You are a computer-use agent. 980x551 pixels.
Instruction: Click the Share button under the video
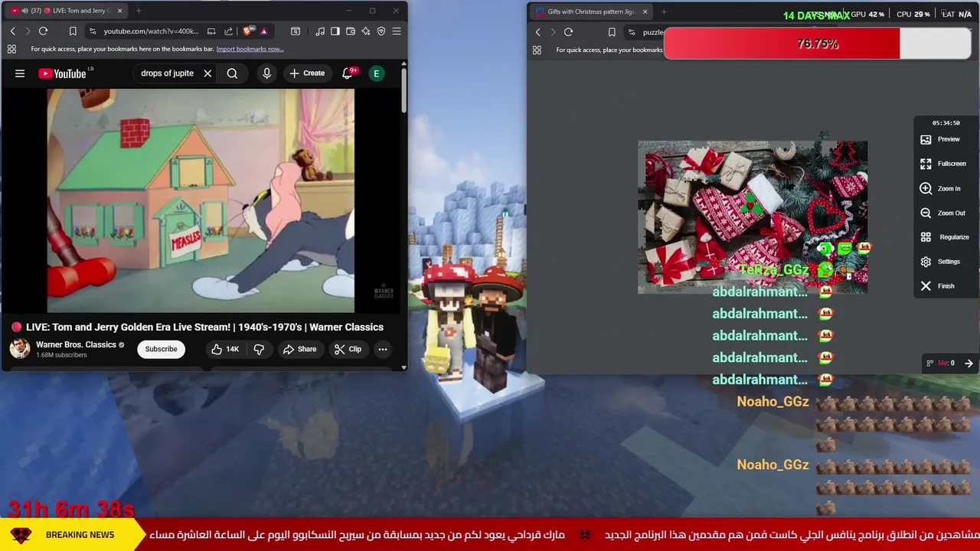pyautogui.click(x=299, y=349)
